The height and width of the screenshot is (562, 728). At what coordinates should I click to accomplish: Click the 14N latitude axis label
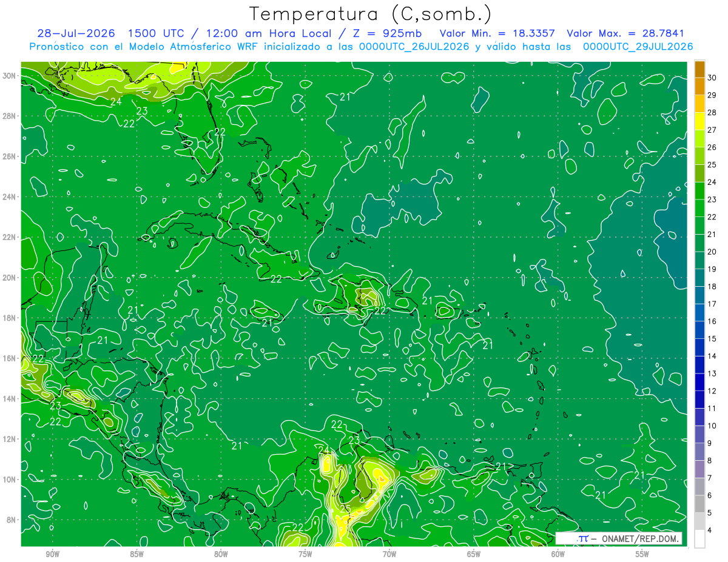click(9, 398)
